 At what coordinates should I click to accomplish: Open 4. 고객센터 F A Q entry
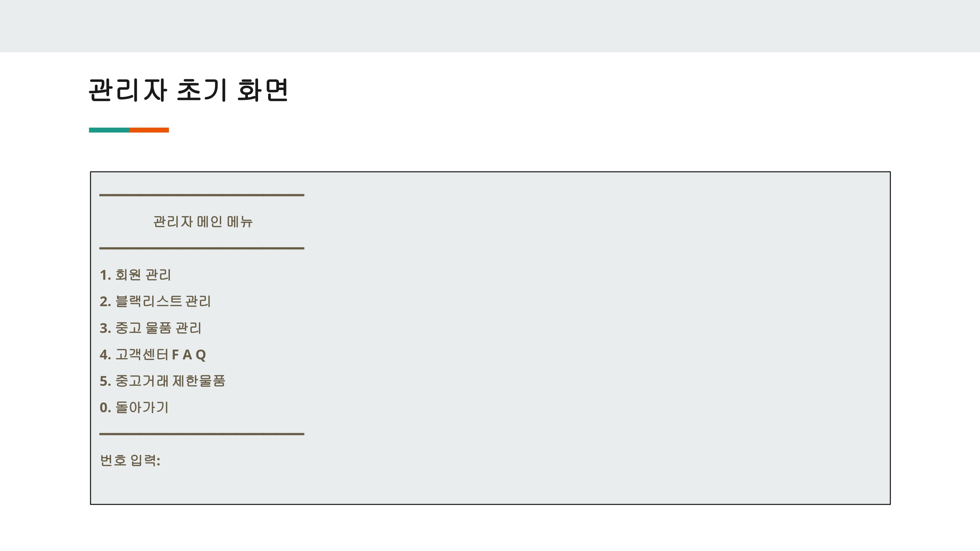point(153,354)
